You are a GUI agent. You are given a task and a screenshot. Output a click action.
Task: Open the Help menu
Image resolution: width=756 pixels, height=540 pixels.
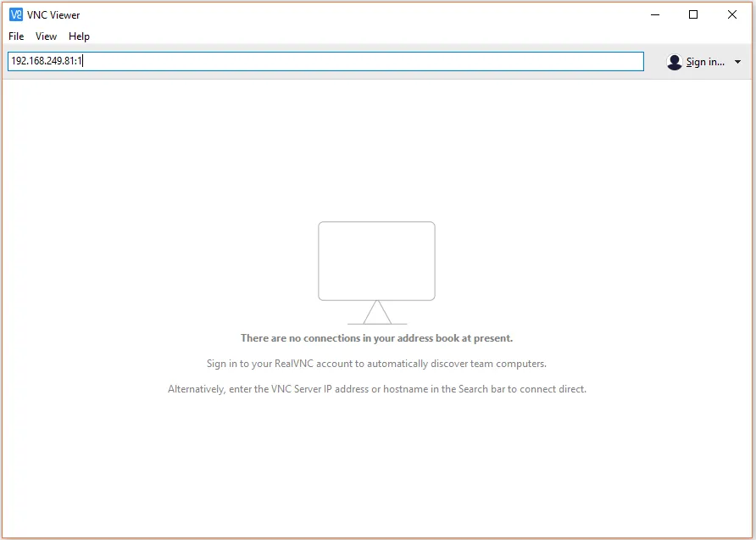[x=79, y=36]
